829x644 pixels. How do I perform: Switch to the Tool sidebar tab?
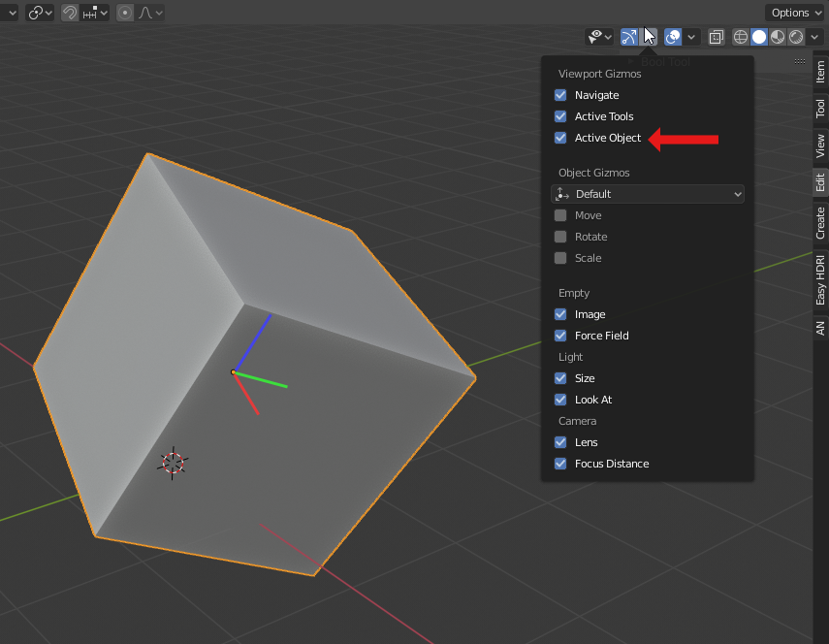(820, 109)
